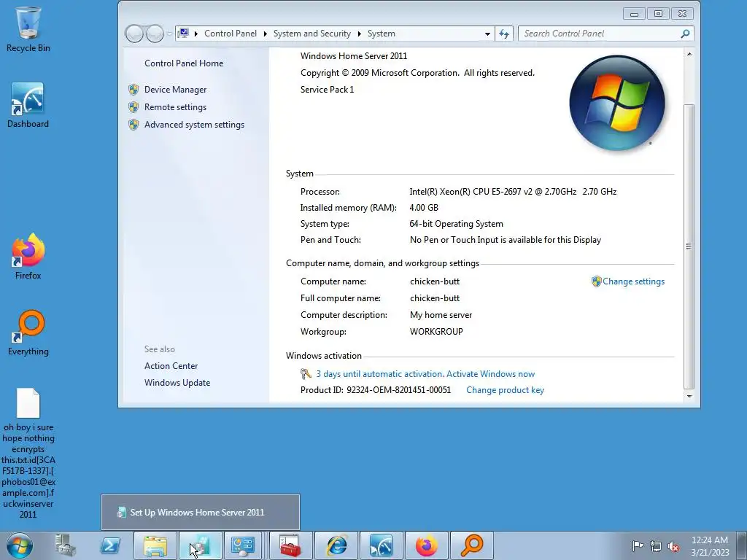
Task: Expand the arrow before Control Panel breadcrumb
Action: click(196, 34)
